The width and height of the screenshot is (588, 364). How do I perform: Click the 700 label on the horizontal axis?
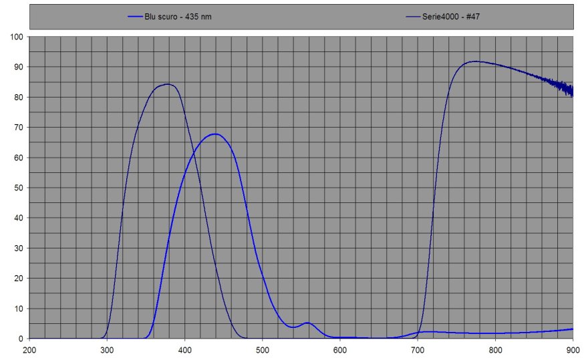coord(418,349)
